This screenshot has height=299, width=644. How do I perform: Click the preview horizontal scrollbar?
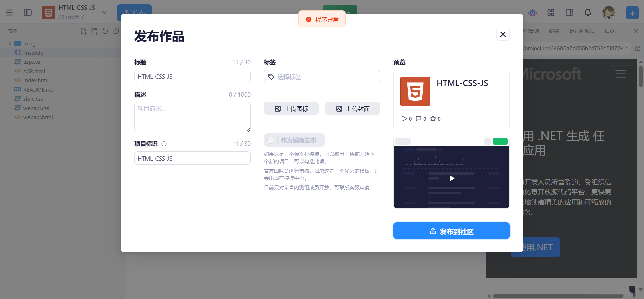558,296
